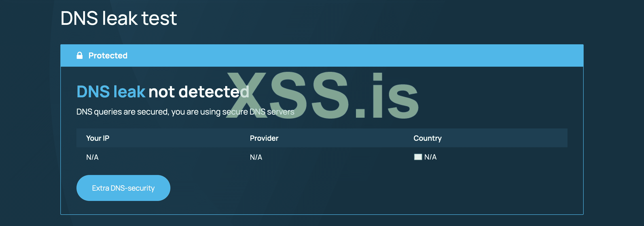
Task: Click the N/A value under Your IP
Action: pyautogui.click(x=92, y=157)
